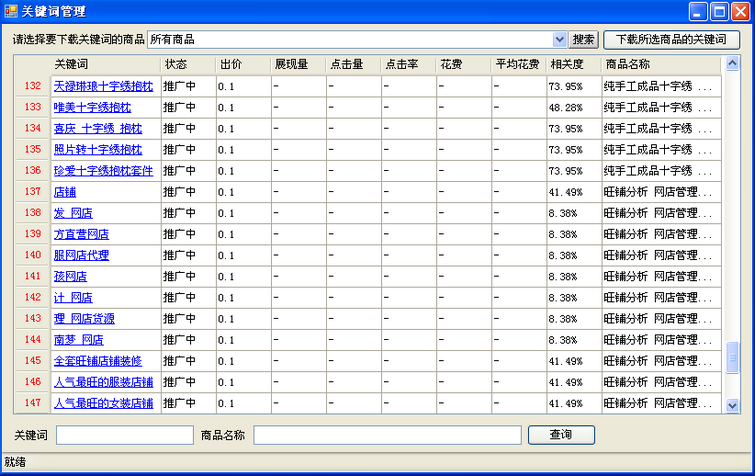Open keyword link 喜庆 十字绣 抱枕
Screen dimensions: 755x476
coord(98,129)
